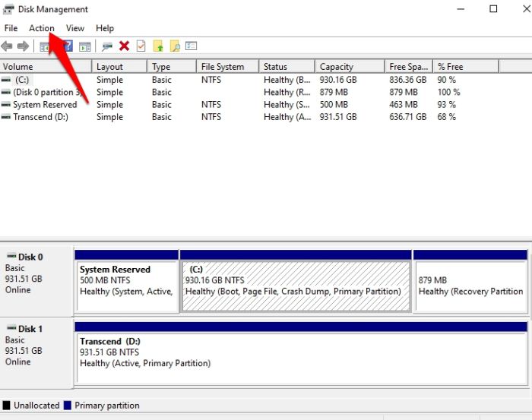This screenshot has height=420, width=532.
Task: Click the 463 MB free space cell
Action: pyautogui.click(x=404, y=105)
